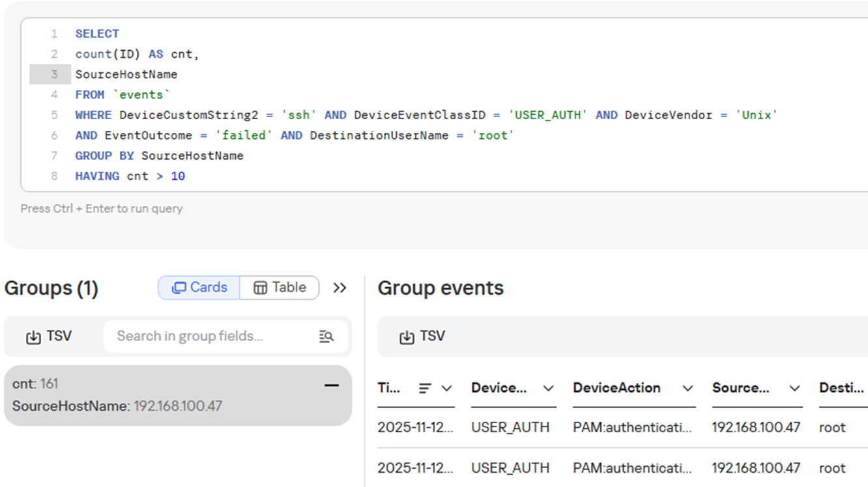Image resolution: width=868 pixels, height=487 pixels.
Task: Collapse the 192.168.100.47 group card
Action: [332, 385]
